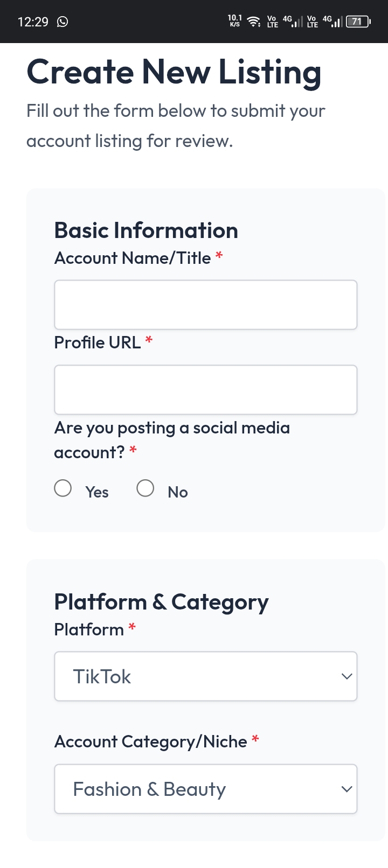Expand the Account Category/Niche dropdown
Image resolution: width=388 pixels, height=868 pixels.
point(205,789)
